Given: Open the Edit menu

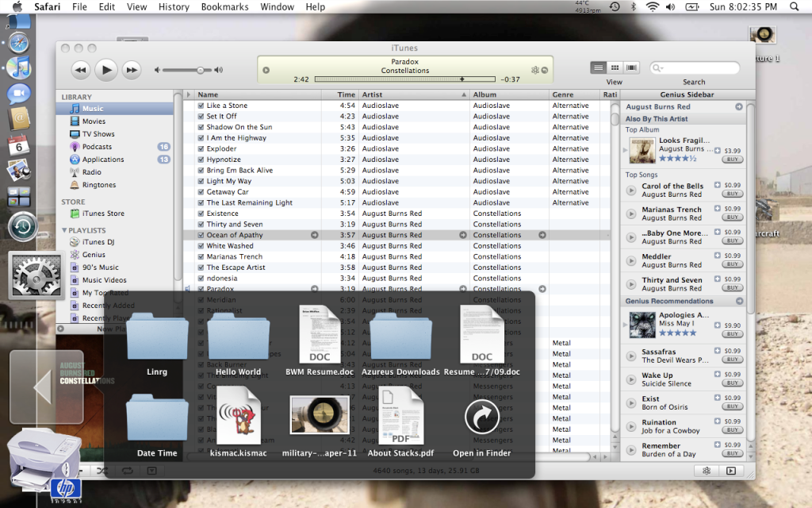Looking at the screenshot, I should pos(107,6).
